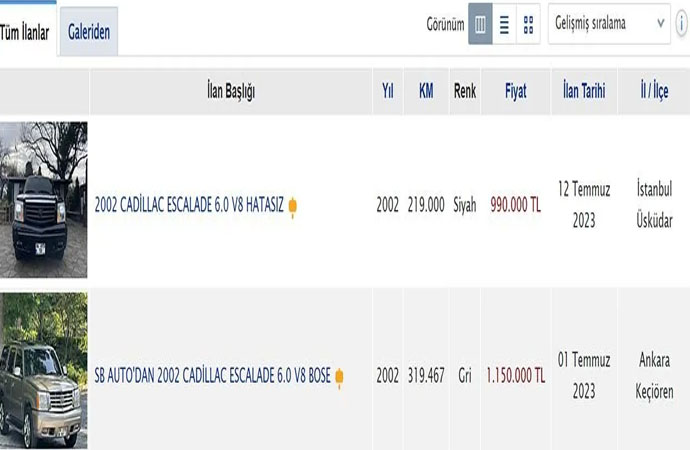Sort listings by Yıl column
690x450 pixels.
click(x=388, y=91)
